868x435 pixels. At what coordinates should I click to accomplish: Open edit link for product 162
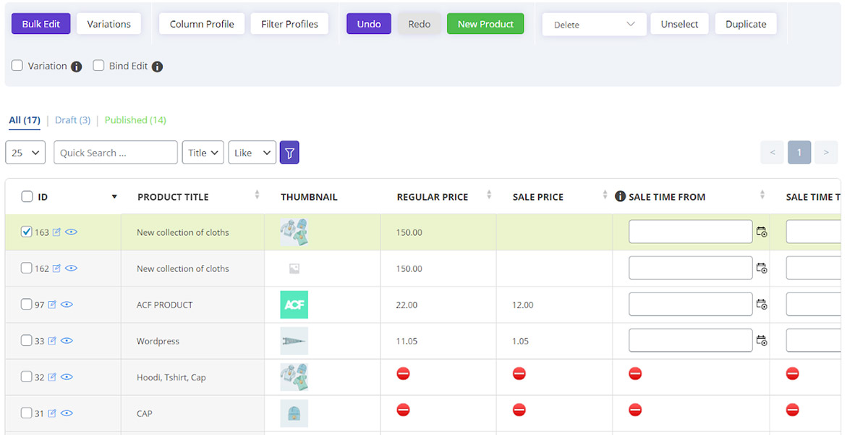(57, 269)
